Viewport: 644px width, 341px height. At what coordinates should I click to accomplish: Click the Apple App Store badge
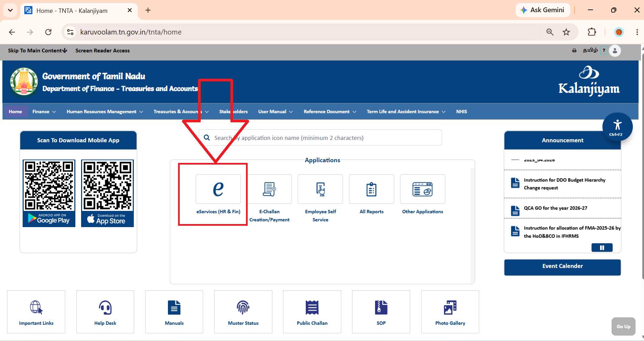click(107, 219)
